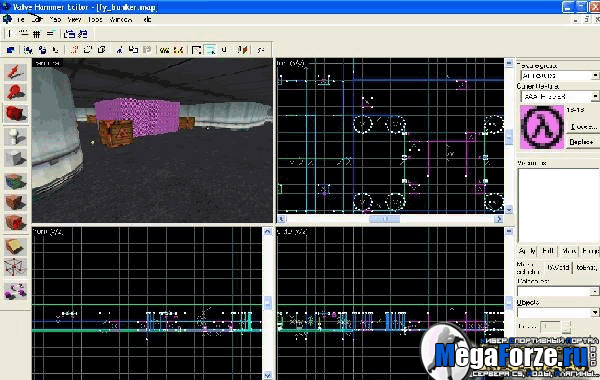Click the Browse... texture button
The height and width of the screenshot is (380, 600).
[583, 126]
